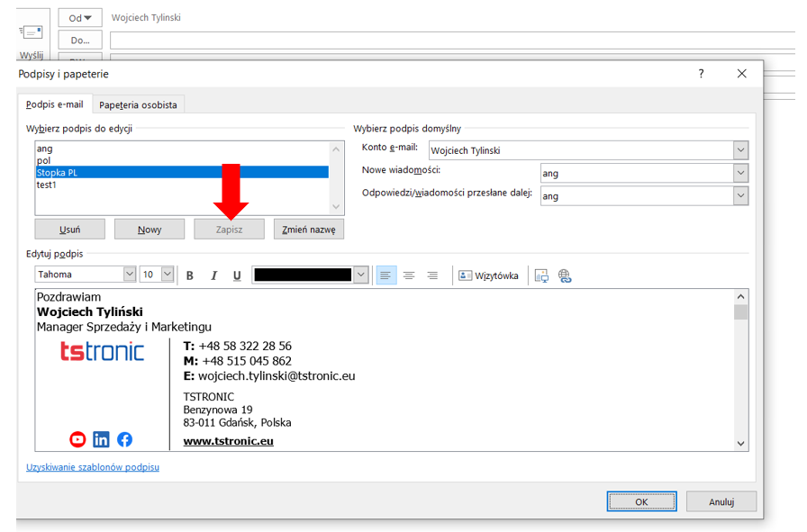Select the Podpis e-mail tab
The height and width of the screenshot is (532, 807).
pyautogui.click(x=54, y=104)
